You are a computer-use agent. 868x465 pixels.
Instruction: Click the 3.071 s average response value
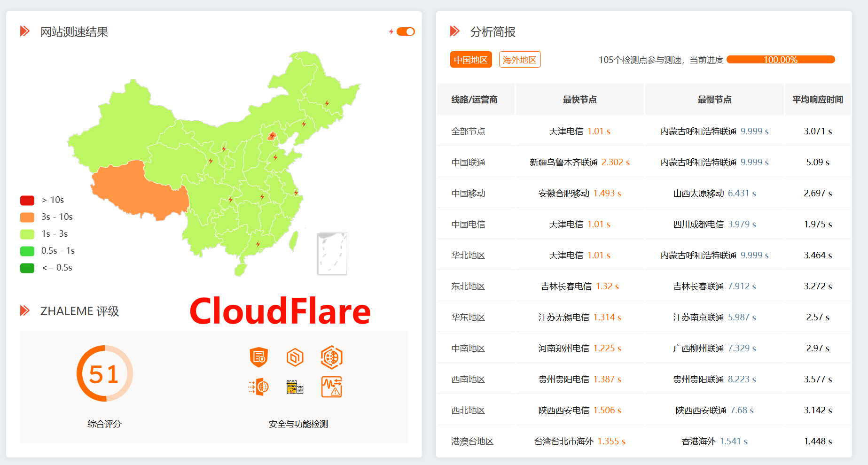click(818, 132)
